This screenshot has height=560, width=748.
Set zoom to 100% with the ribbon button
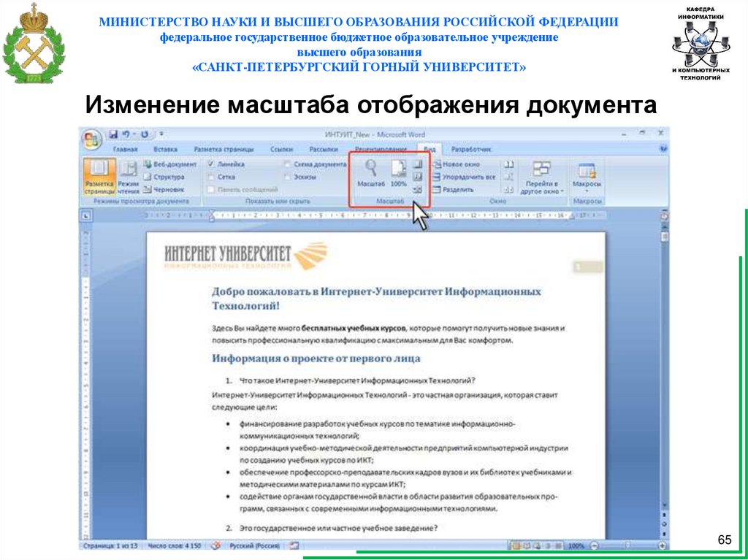399,174
